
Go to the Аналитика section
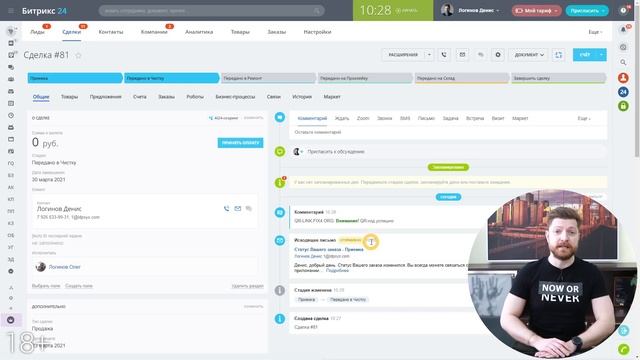(x=199, y=32)
